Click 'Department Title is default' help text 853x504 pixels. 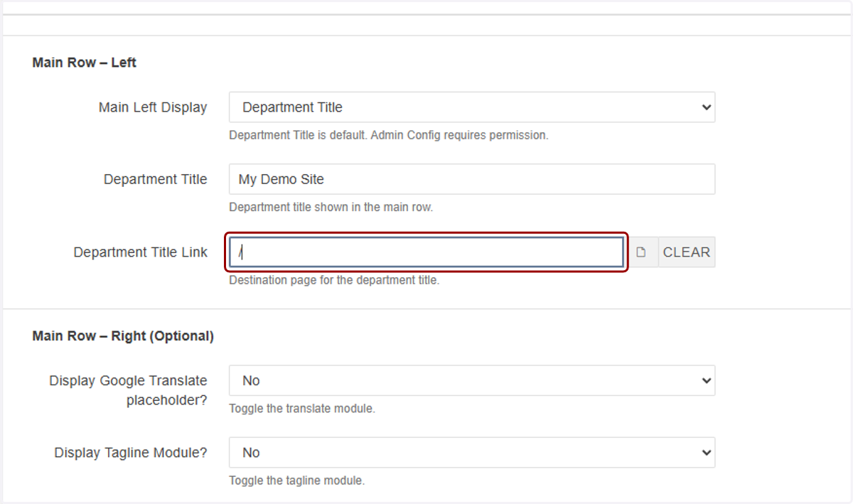tap(389, 135)
